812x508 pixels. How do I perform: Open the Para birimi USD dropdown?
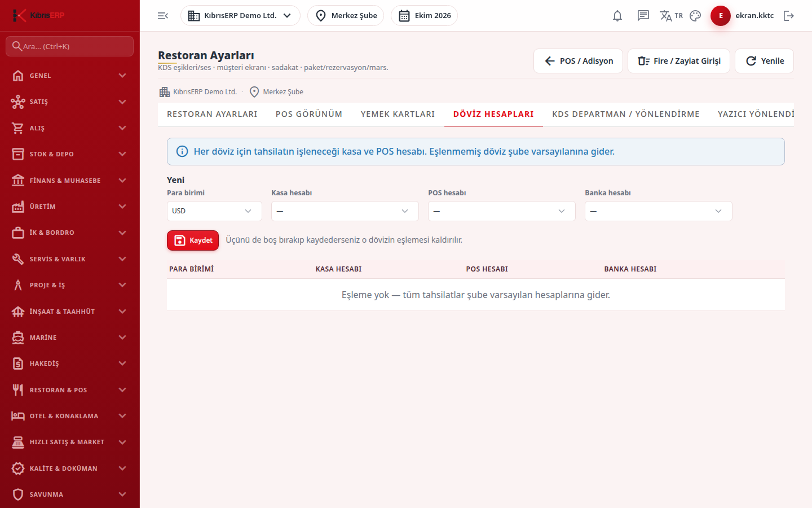pos(214,211)
